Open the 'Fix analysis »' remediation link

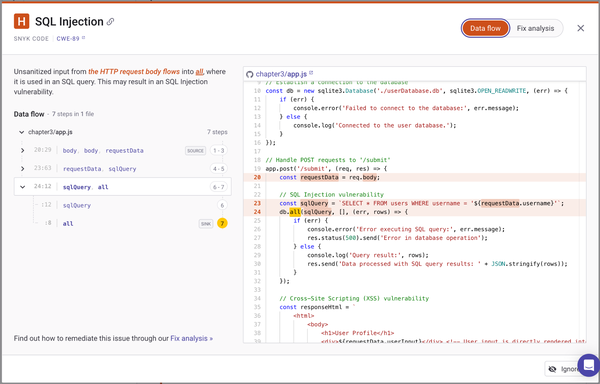tap(192, 338)
